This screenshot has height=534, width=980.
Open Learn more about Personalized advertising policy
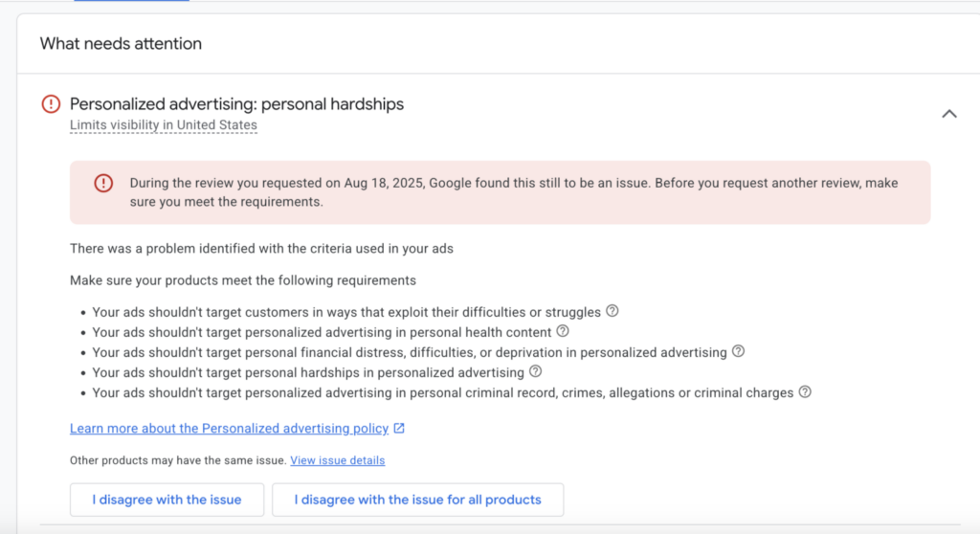pos(229,429)
